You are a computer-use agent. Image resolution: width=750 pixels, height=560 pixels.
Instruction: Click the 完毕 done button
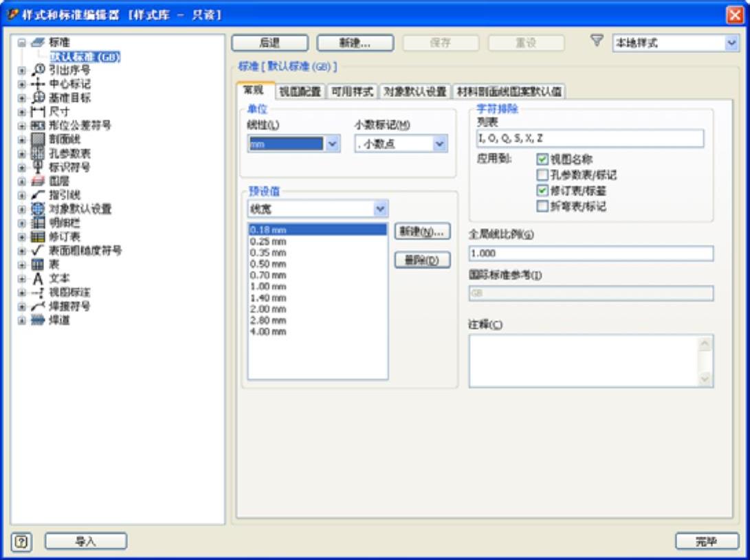pyautogui.click(x=707, y=541)
